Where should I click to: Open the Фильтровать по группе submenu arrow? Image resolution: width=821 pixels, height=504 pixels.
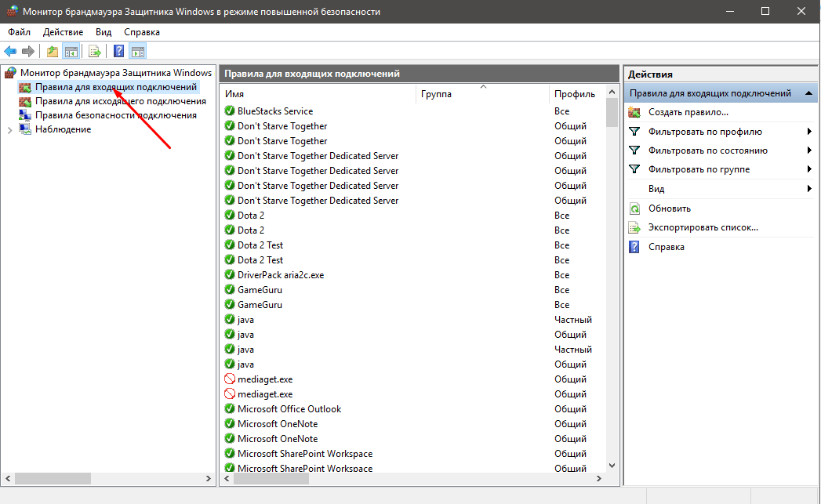[x=809, y=169]
